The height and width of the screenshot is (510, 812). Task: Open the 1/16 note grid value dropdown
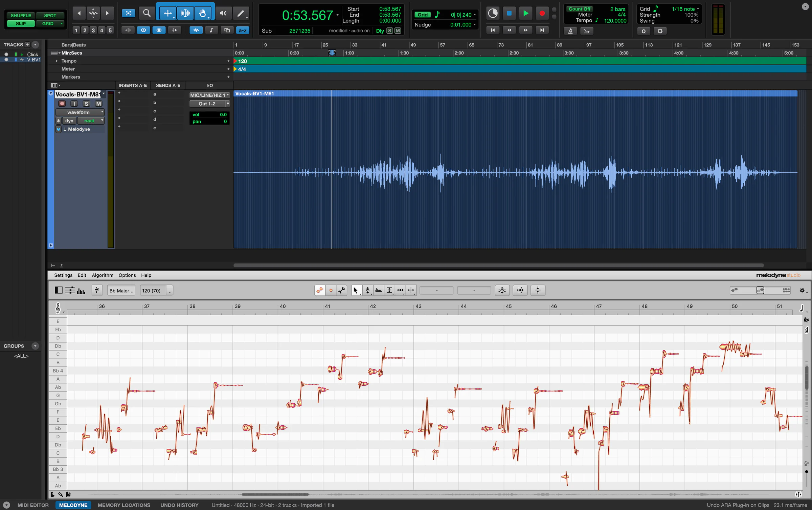[685, 9]
